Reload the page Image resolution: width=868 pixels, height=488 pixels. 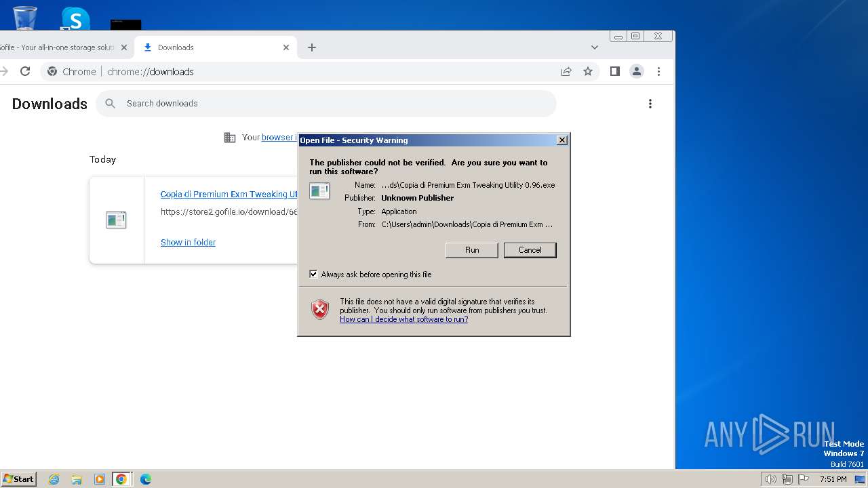tap(25, 71)
